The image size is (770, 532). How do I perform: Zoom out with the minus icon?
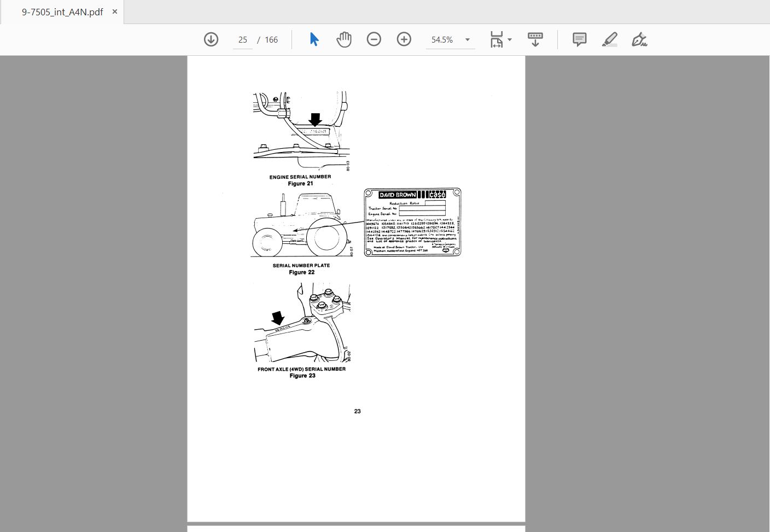coord(374,39)
